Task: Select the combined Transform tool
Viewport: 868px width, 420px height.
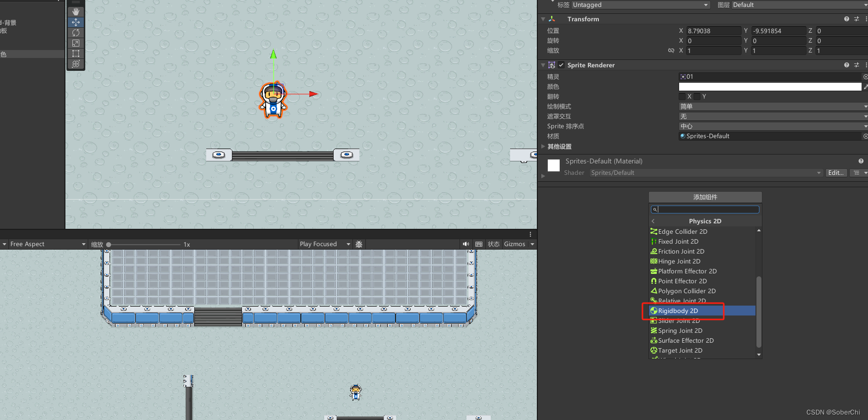Action: pyautogui.click(x=76, y=64)
